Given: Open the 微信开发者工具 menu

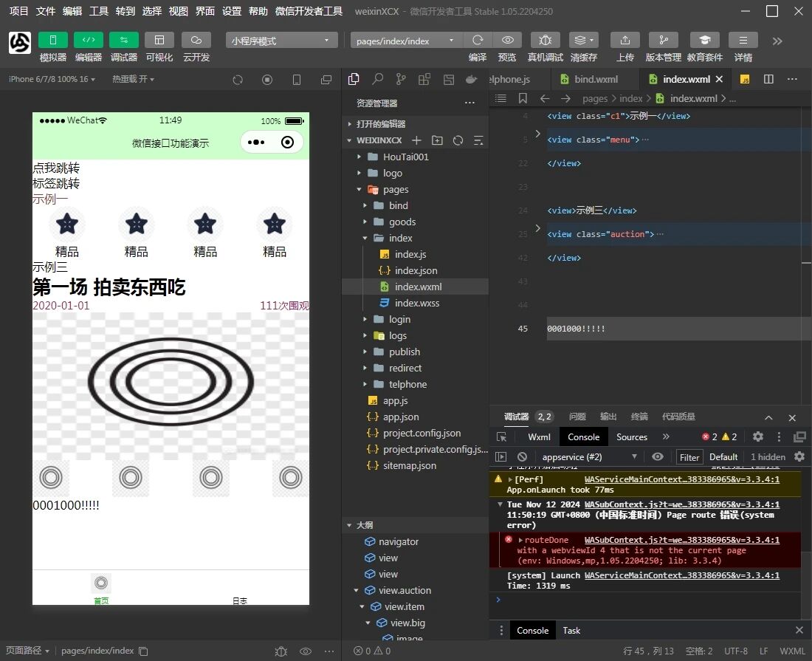Looking at the screenshot, I should 309,11.
